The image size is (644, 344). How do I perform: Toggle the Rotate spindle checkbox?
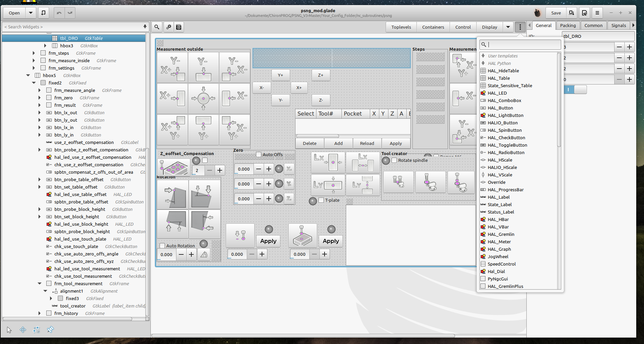tap(394, 160)
